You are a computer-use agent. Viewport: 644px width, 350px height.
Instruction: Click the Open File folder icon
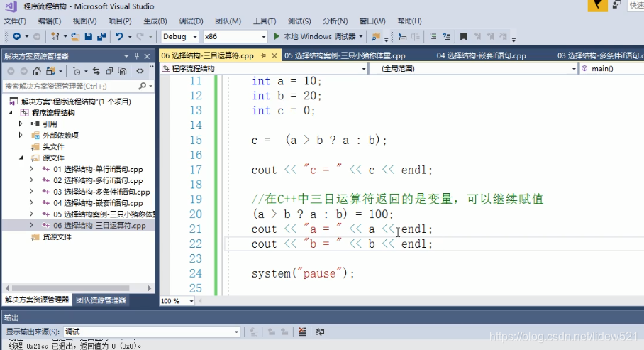click(75, 37)
